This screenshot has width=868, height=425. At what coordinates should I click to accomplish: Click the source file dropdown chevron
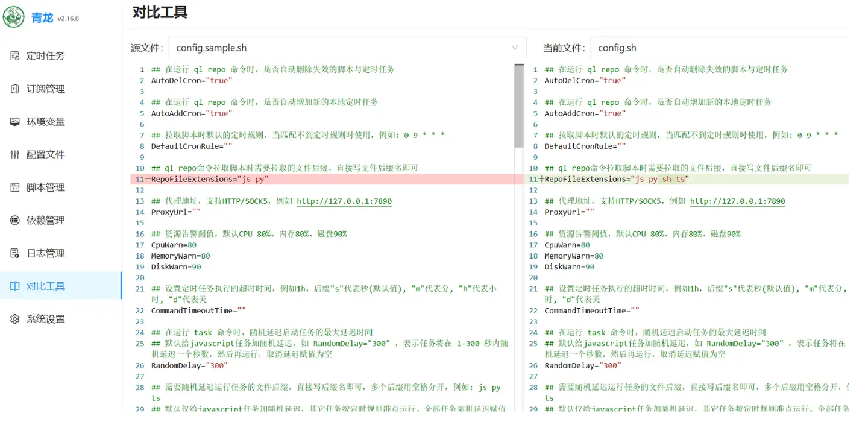point(515,48)
